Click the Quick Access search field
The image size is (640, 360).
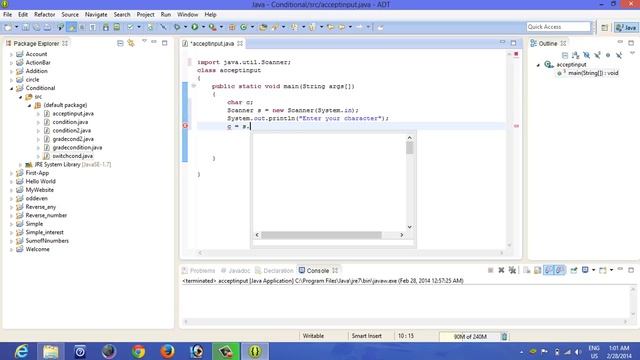[558, 27]
